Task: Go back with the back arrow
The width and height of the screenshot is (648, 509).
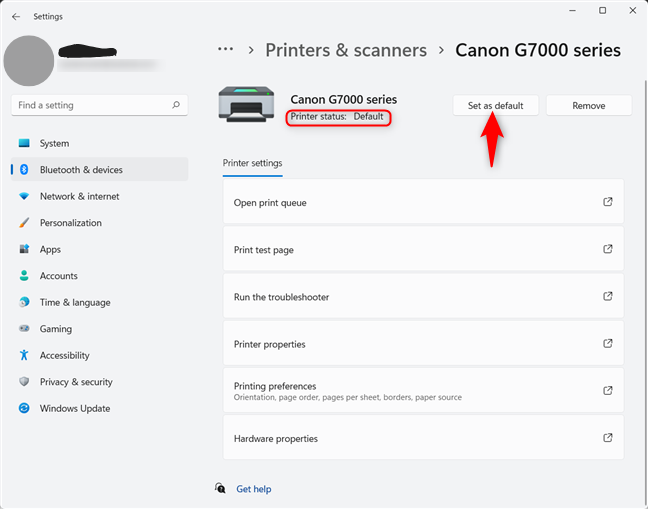Action: point(16,17)
